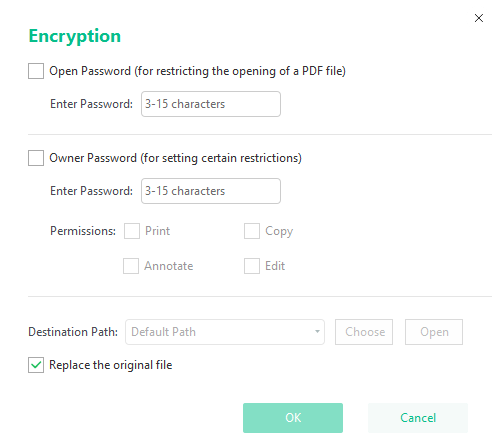Uncheck Replace the original file checkbox
This screenshot has width=492, height=447.
[36, 365]
